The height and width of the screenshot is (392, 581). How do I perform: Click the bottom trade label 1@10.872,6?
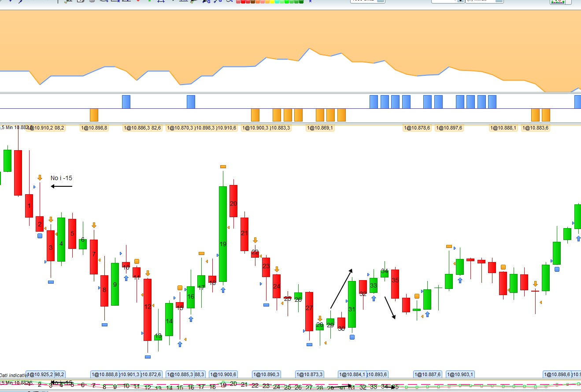click(x=151, y=374)
